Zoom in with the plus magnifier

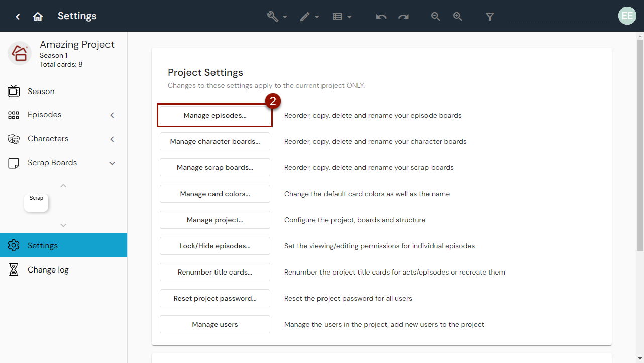click(458, 17)
